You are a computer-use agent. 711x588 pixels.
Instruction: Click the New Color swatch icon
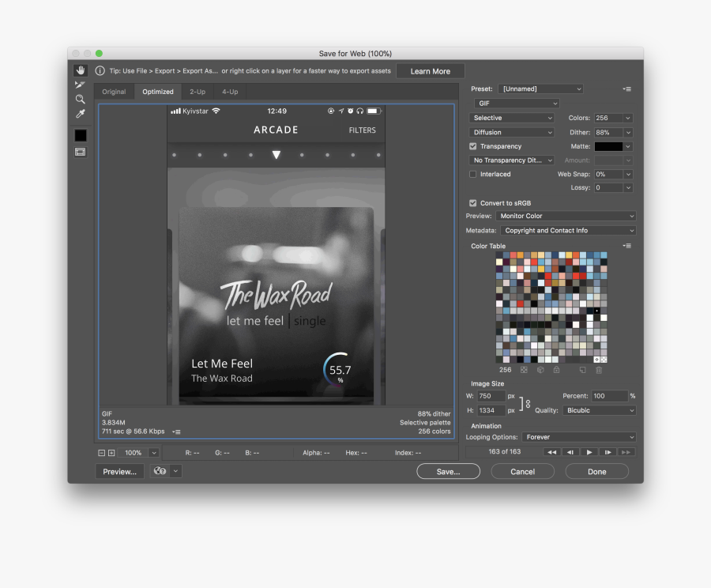point(582,370)
